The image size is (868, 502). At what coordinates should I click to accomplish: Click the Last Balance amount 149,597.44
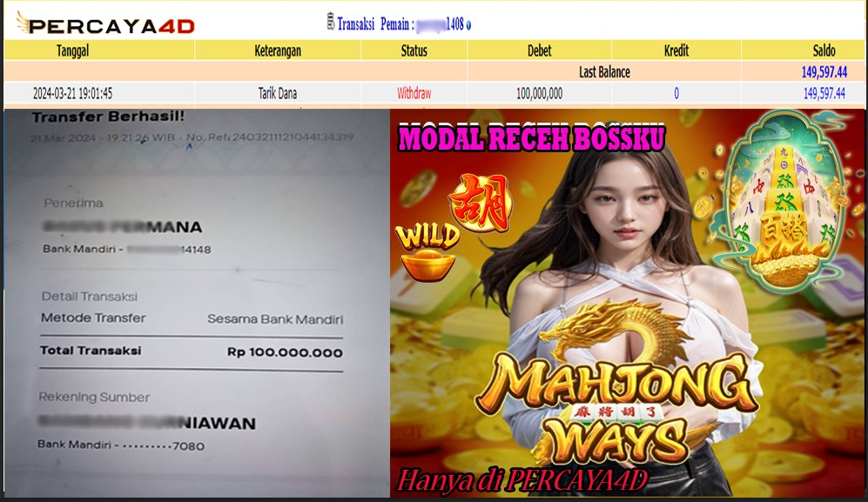(x=824, y=72)
